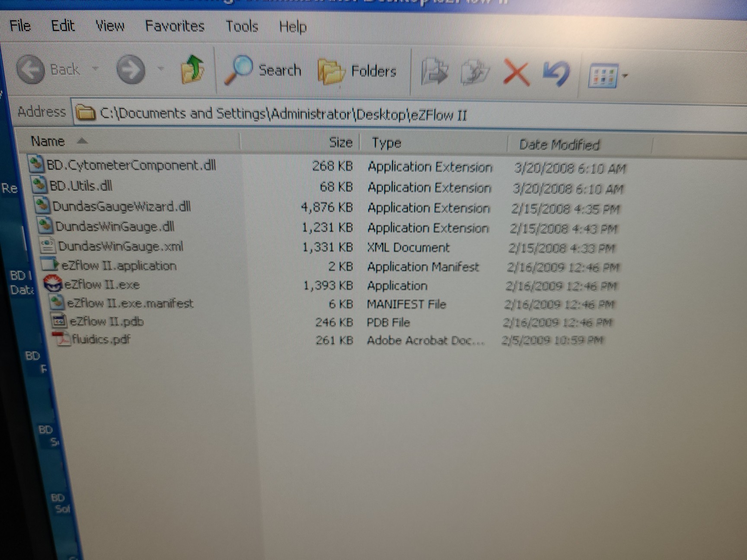
Task: Open the Favorites menu
Action: 175,26
